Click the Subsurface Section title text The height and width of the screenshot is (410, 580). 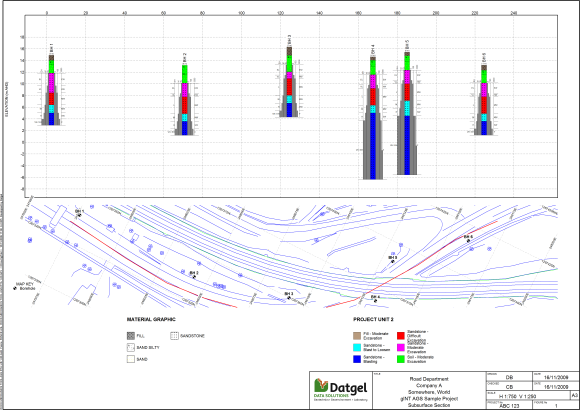tap(429, 405)
